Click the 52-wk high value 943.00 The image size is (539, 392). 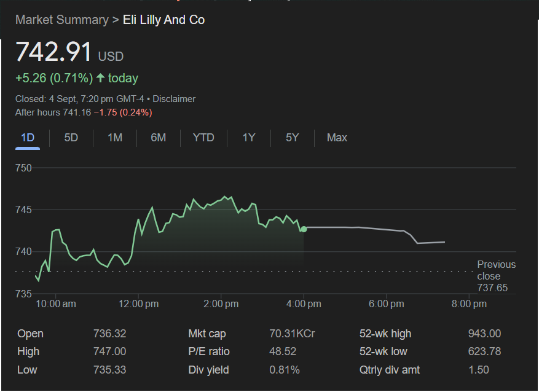(x=484, y=334)
